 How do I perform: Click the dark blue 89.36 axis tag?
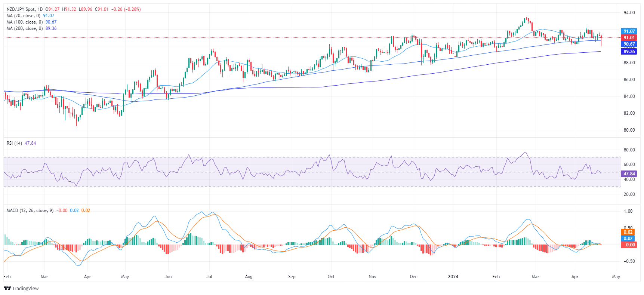pos(629,52)
